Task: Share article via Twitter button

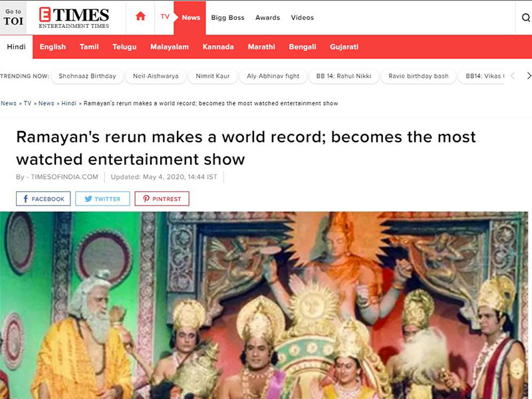Action: click(x=102, y=199)
